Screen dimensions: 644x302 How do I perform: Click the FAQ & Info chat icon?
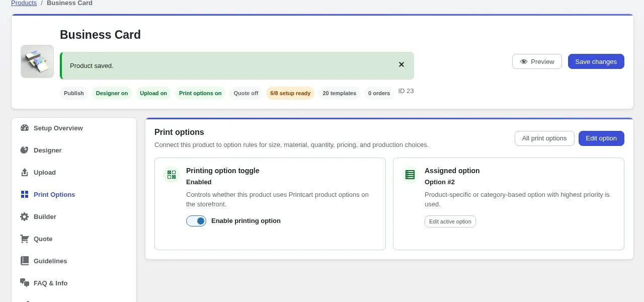25,283
